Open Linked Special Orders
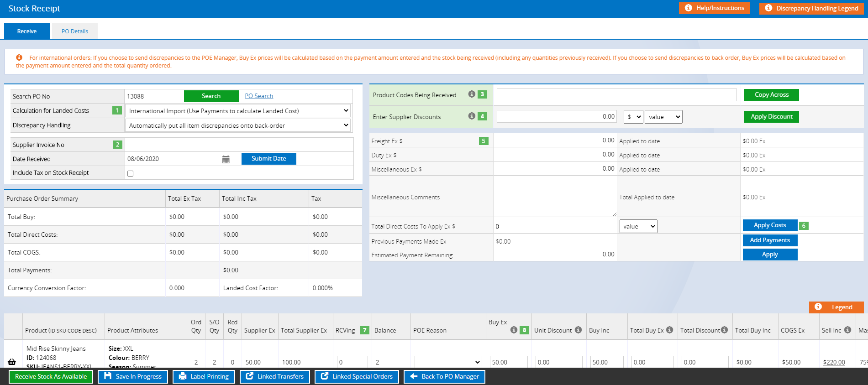This screenshot has height=385, width=868. [357, 376]
